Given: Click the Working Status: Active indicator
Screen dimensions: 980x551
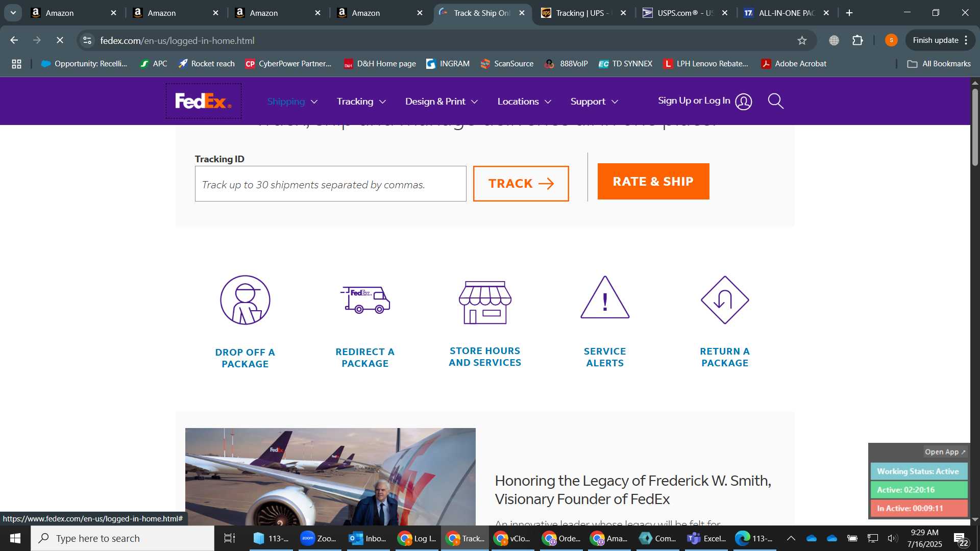Looking at the screenshot, I should 918,471.
